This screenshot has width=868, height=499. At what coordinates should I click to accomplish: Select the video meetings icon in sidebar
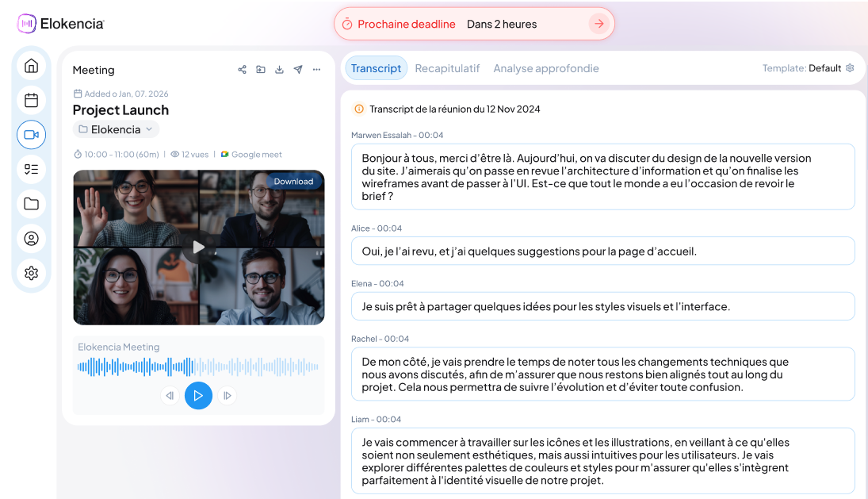(x=32, y=135)
